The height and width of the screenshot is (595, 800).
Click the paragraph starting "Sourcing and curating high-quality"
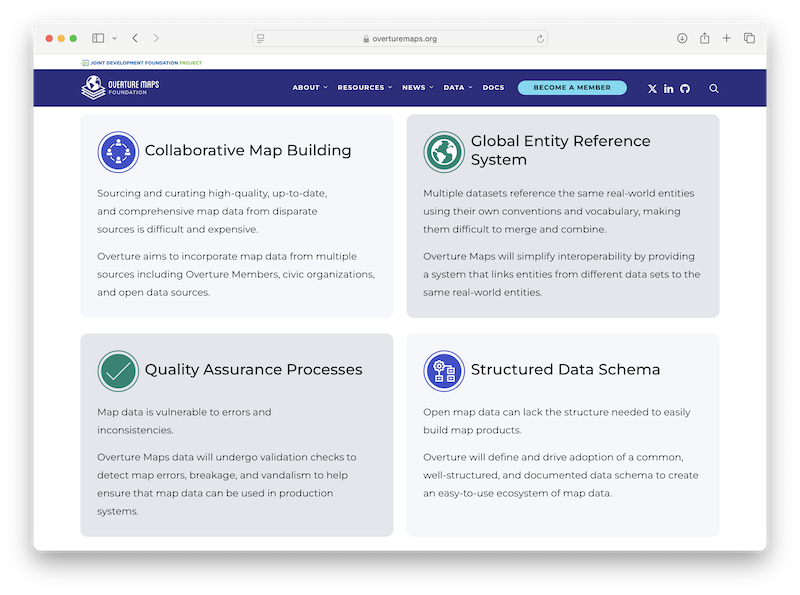212,211
